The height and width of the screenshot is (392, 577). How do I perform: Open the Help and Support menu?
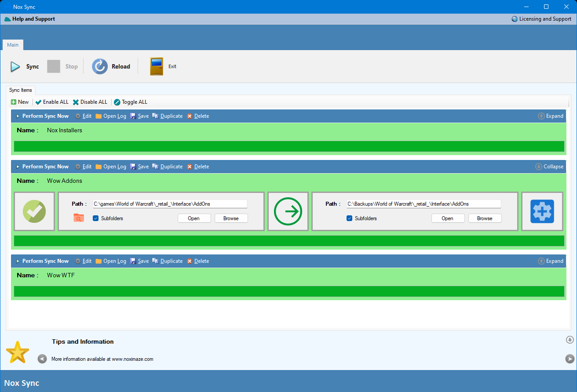(30, 19)
